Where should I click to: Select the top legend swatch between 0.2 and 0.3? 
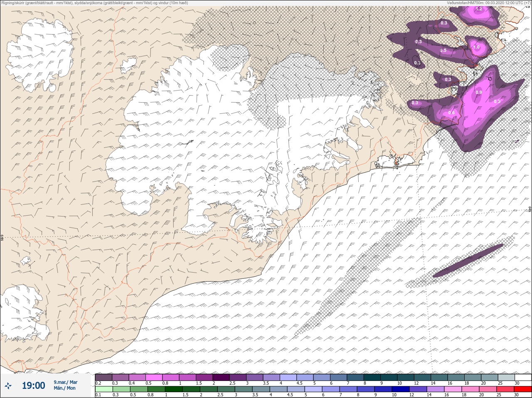point(103,377)
